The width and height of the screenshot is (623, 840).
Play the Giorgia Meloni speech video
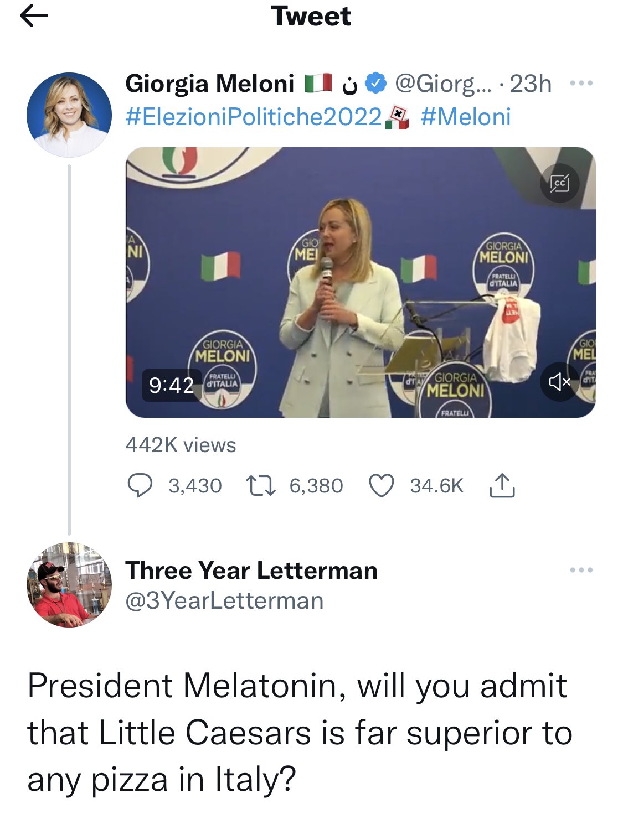(360, 282)
